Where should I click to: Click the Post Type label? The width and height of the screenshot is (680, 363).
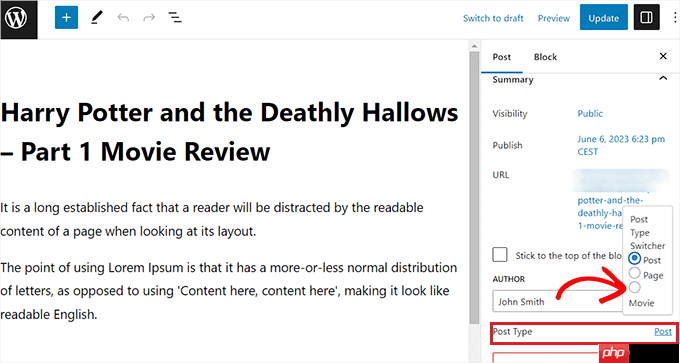513,332
